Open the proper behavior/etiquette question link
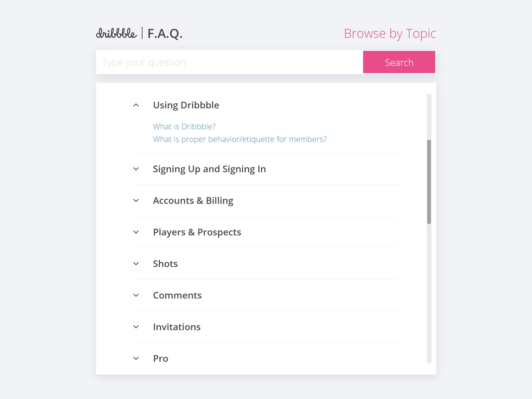The height and width of the screenshot is (399, 532). [240, 139]
